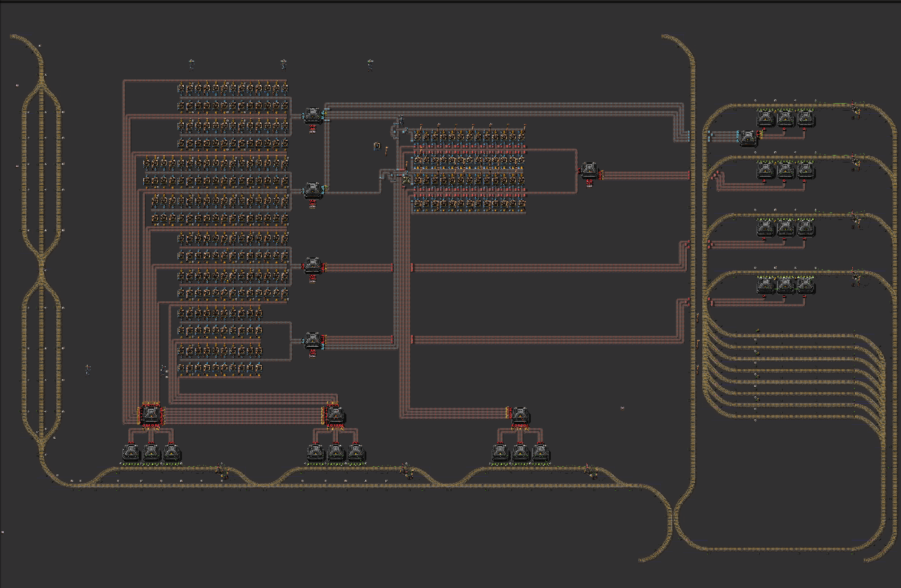Click the right warehouse of the bottom-right station trio
Image resolution: width=901 pixels, height=588 pixels.
[x=541, y=452]
